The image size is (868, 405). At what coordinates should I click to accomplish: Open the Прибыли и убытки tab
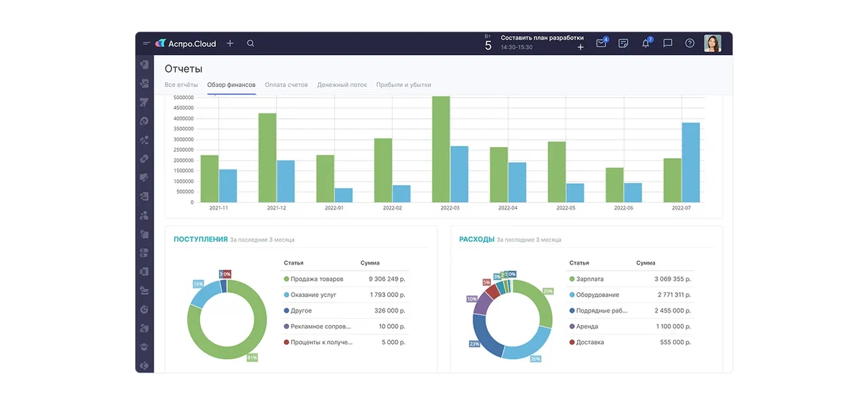pos(403,85)
